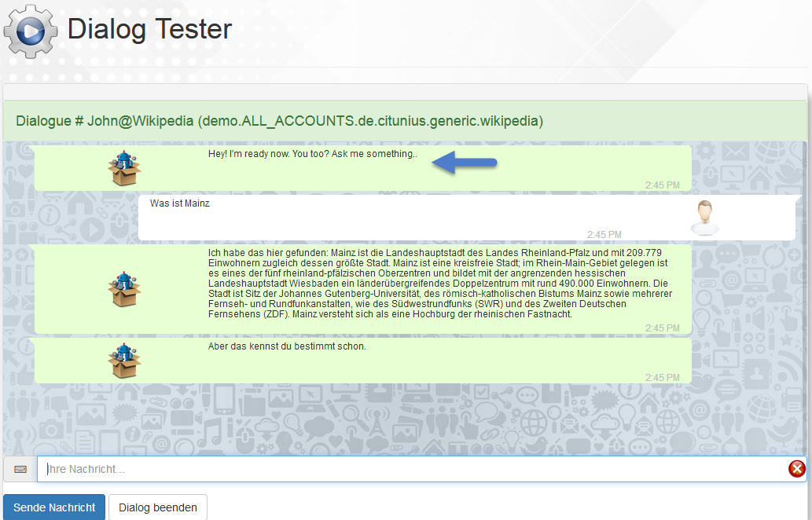
Task: Click the 'Aber das kennst du bestimmt schon.' message
Action: coord(287,346)
